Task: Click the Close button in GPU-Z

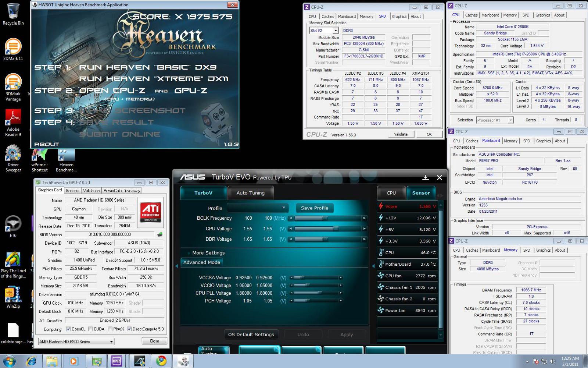Action: [154, 341]
